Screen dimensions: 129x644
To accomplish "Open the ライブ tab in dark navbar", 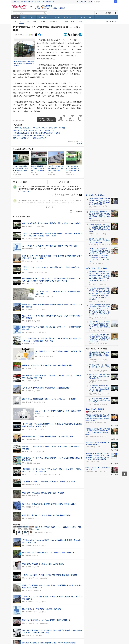I will (32, 17).
